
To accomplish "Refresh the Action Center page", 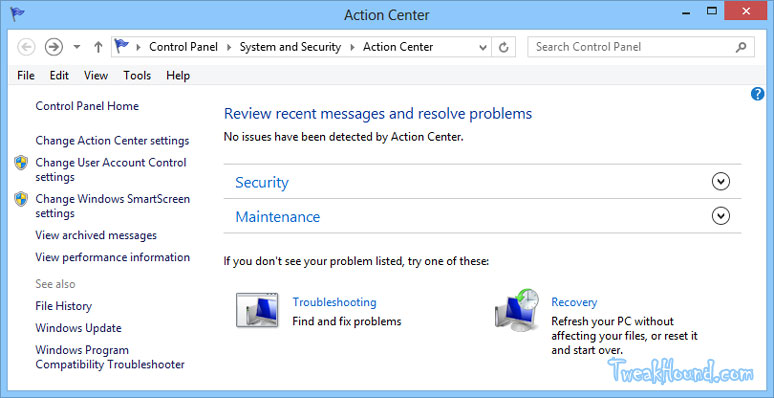I will [503, 47].
